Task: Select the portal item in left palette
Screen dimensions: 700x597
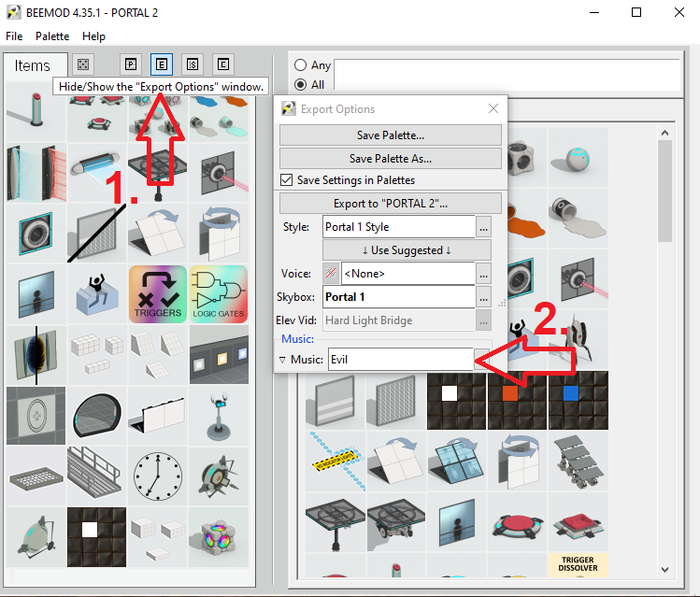Action: click(x=36, y=354)
